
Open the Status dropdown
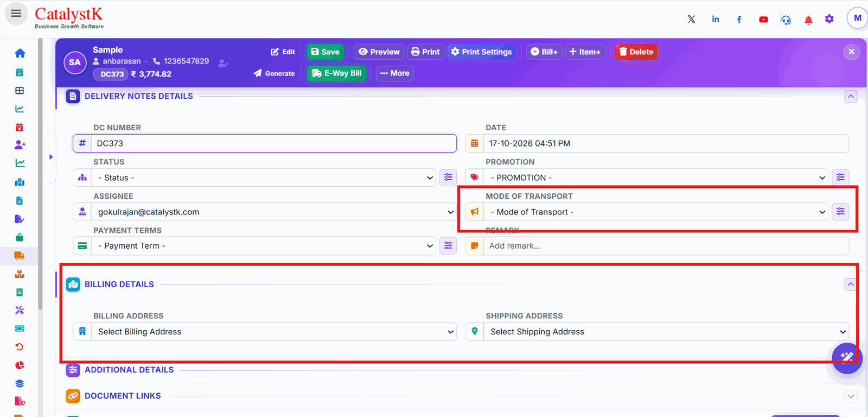pos(264,178)
